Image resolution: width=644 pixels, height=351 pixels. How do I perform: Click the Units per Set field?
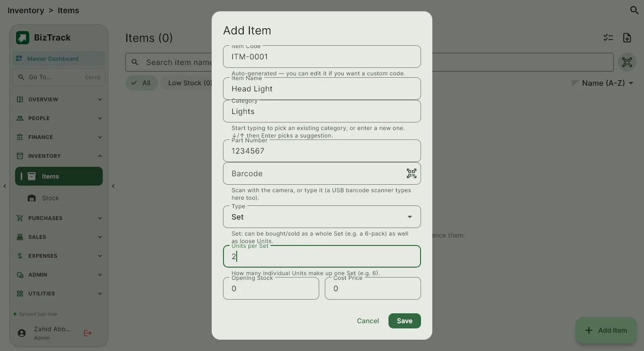(322, 256)
